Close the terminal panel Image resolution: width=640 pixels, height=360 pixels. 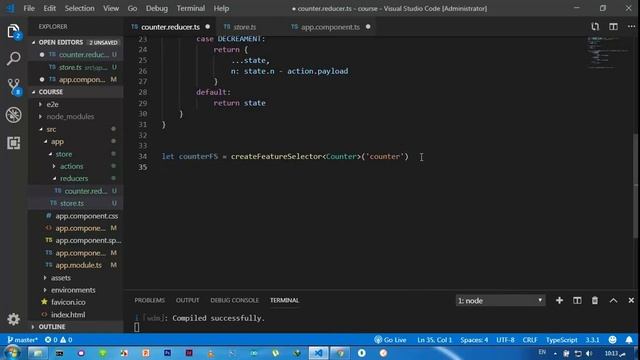coord(631,300)
